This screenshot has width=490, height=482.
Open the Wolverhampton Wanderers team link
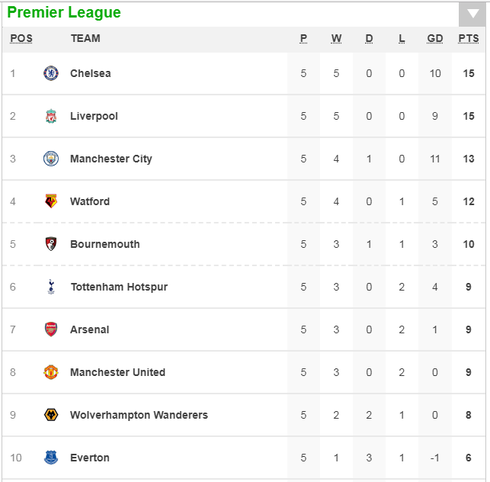click(139, 415)
